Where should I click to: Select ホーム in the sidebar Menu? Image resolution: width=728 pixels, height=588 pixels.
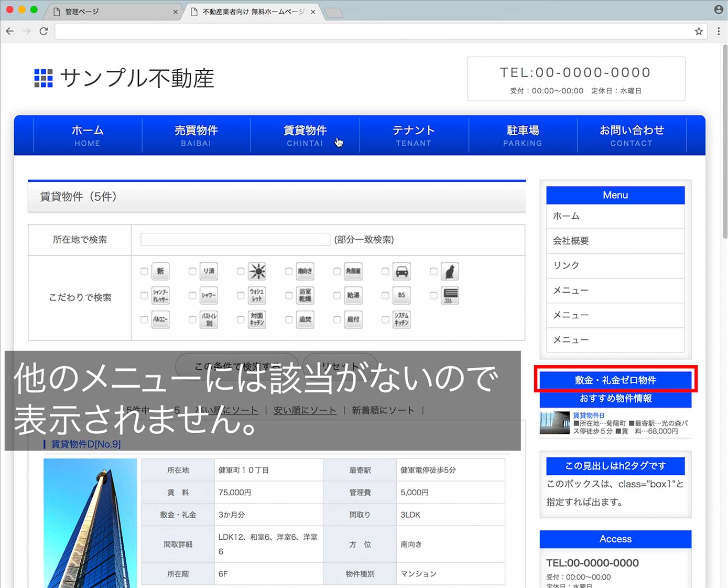(615, 216)
